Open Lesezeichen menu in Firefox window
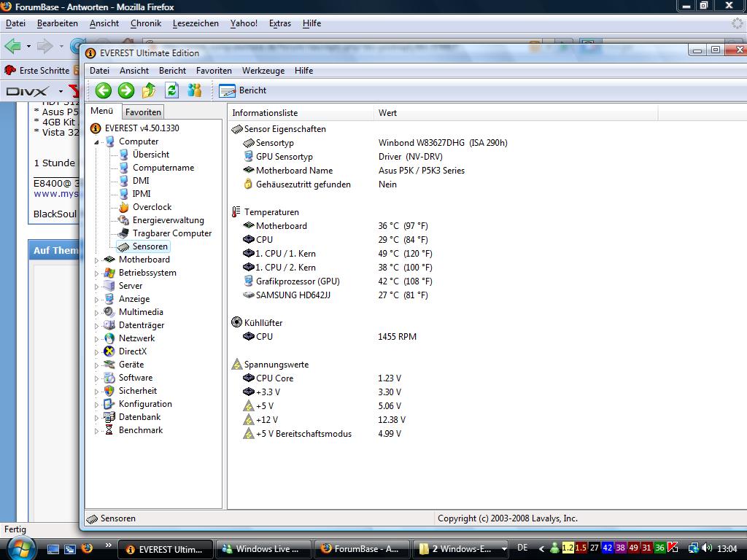 pos(196,23)
